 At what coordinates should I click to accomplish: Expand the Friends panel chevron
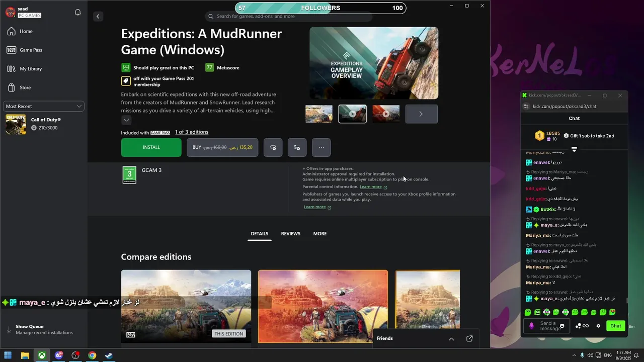[x=451, y=339]
